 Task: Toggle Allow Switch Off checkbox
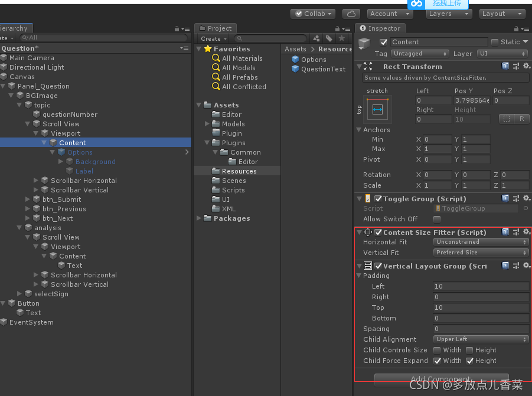coord(437,219)
